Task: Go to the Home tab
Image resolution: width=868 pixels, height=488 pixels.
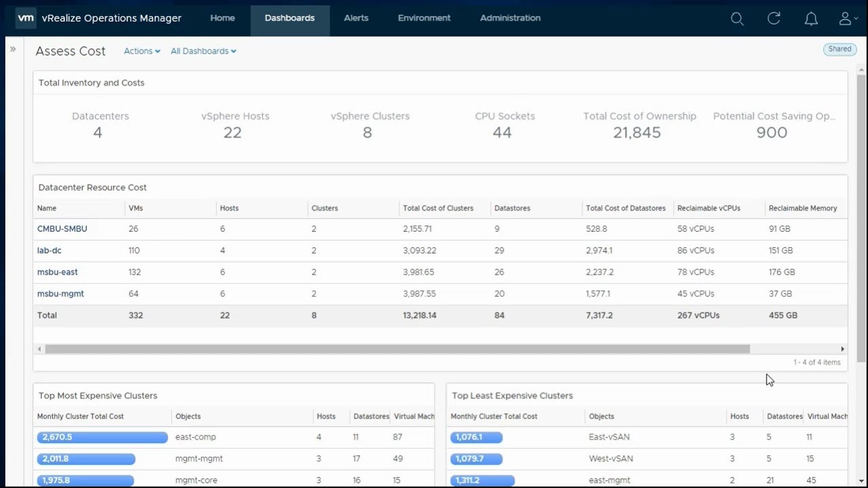Action: tap(222, 18)
